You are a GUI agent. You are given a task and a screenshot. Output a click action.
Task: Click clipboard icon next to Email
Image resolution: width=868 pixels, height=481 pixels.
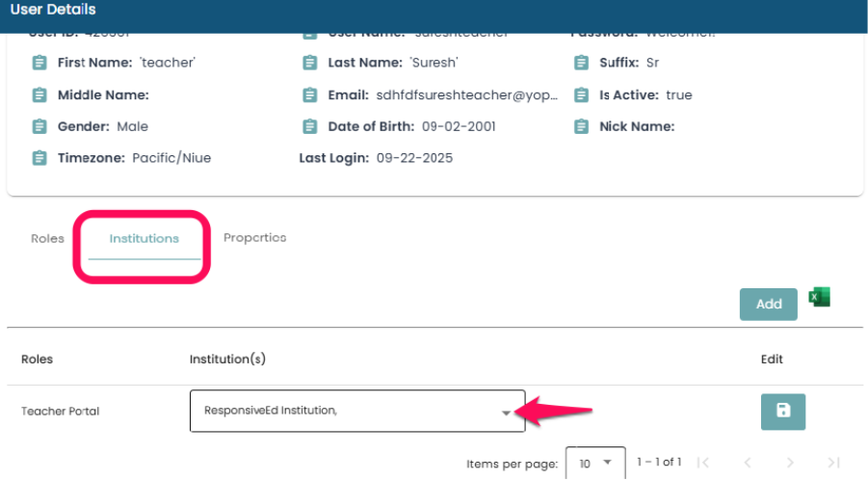pos(309,95)
